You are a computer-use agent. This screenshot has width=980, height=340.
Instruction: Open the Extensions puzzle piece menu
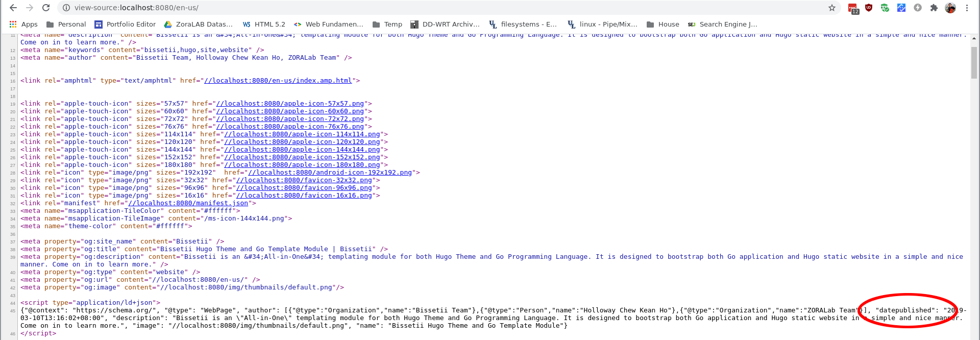pyautogui.click(x=934, y=8)
